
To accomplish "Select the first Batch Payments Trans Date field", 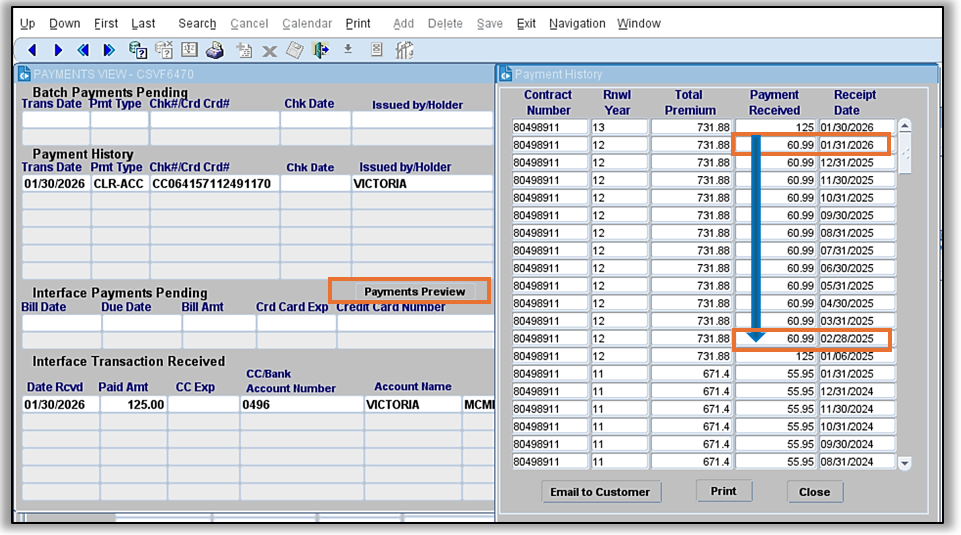I will (x=55, y=120).
